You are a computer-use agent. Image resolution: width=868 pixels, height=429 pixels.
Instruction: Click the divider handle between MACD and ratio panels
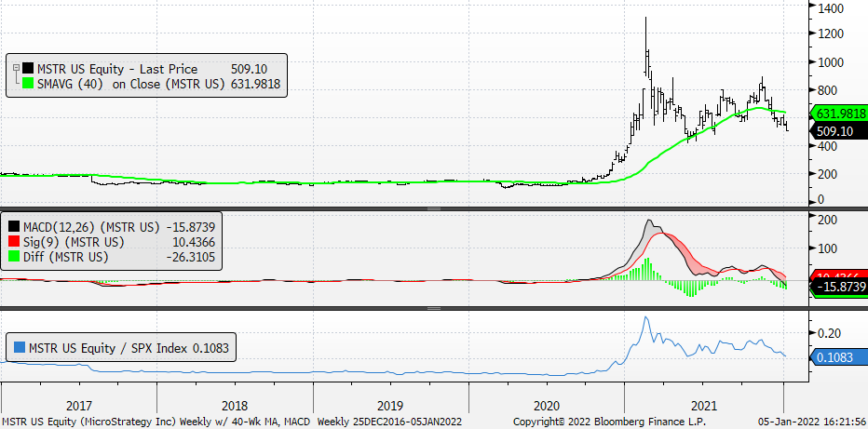tap(433, 308)
